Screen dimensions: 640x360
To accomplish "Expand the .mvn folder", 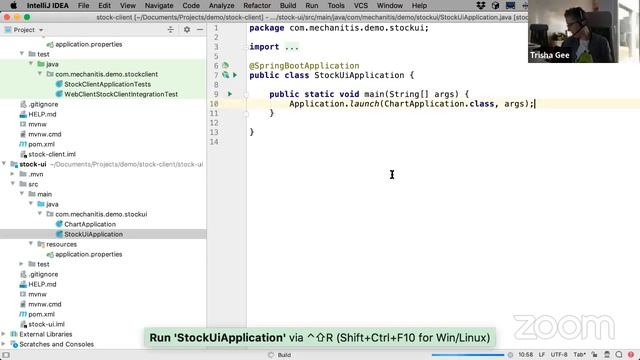I will click(13, 174).
